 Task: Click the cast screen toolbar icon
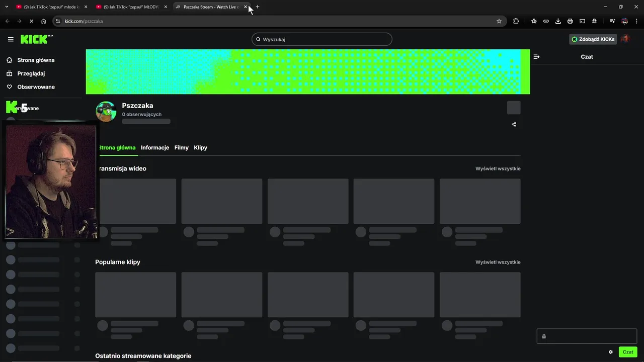pos(582,21)
